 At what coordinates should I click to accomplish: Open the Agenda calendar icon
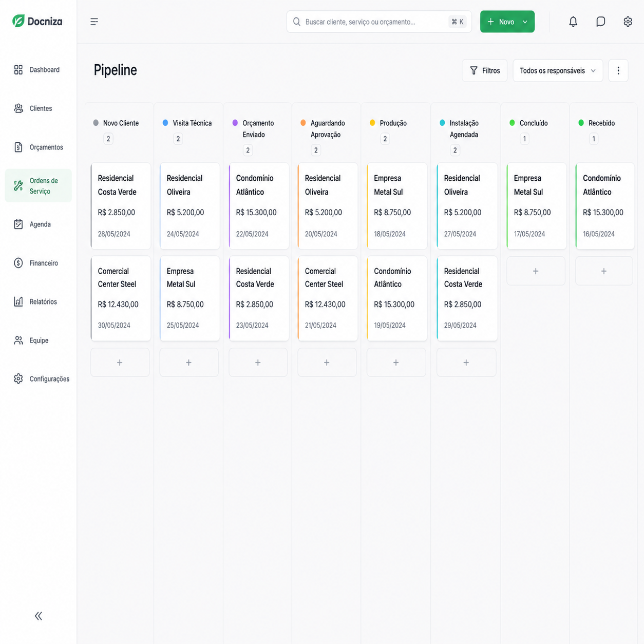tap(18, 224)
